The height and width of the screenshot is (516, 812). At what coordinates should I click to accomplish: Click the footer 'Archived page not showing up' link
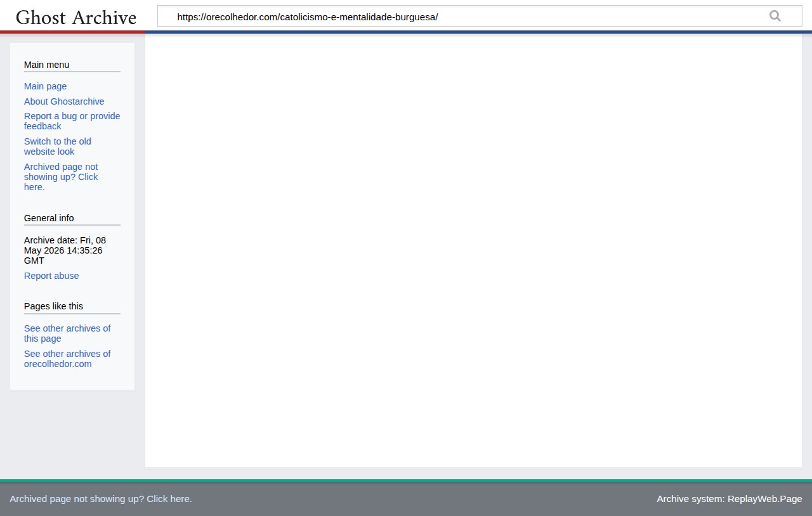pyautogui.click(x=101, y=499)
